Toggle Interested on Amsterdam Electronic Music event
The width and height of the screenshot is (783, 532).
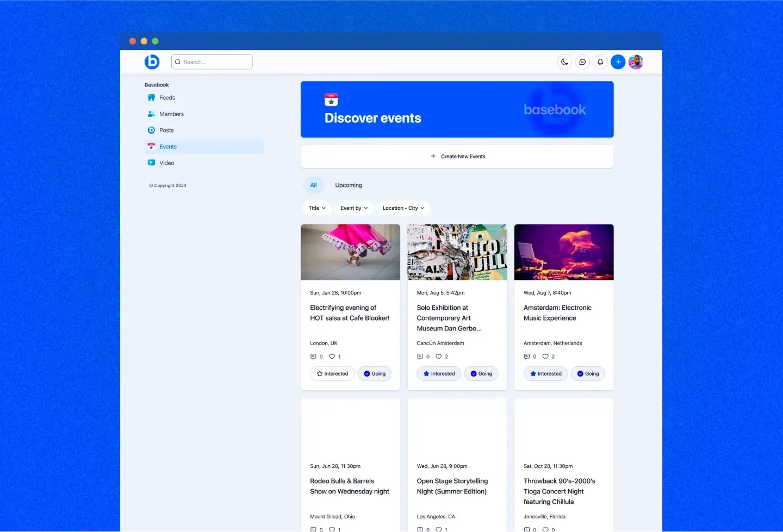click(546, 374)
